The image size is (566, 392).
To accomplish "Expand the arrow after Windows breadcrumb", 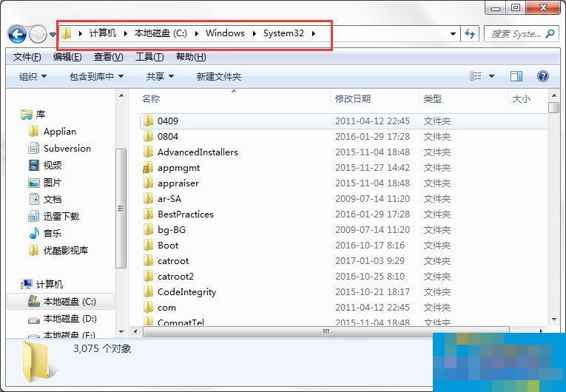I will (x=254, y=33).
